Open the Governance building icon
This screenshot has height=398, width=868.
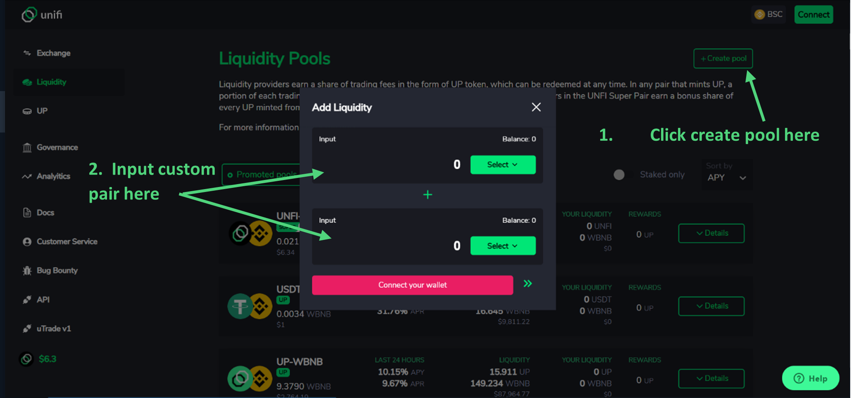point(27,147)
